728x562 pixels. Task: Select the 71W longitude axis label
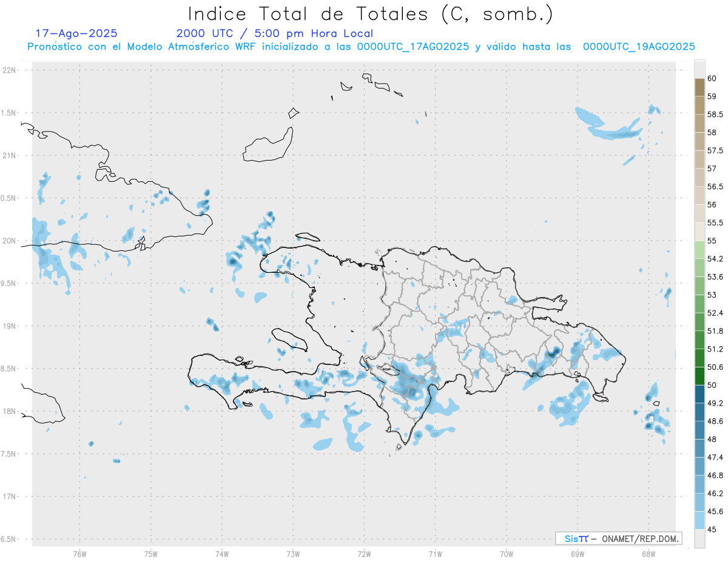[435, 554]
